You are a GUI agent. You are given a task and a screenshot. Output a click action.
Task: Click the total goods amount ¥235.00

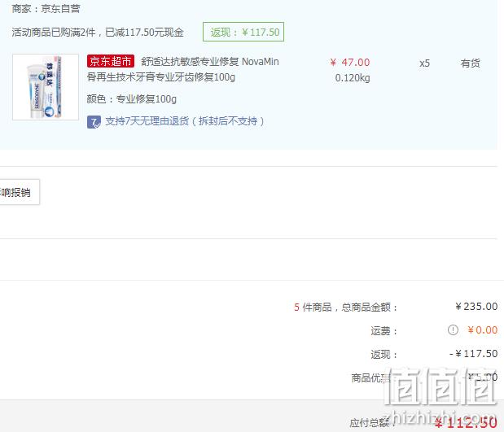(476, 307)
